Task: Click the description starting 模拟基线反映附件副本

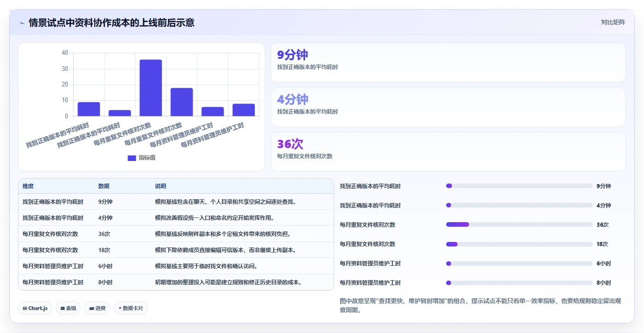Action: (x=222, y=234)
